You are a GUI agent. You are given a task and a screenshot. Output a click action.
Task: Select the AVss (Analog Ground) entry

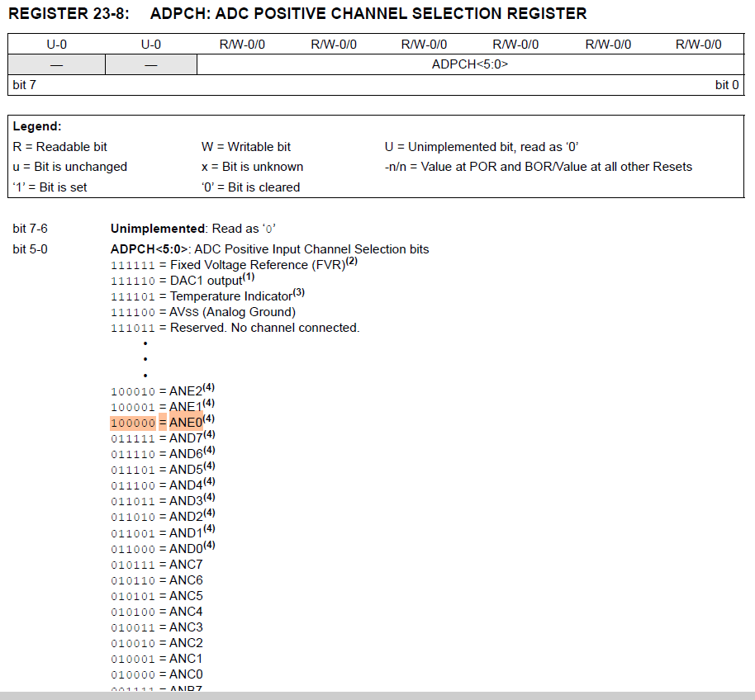click(232, 312)
